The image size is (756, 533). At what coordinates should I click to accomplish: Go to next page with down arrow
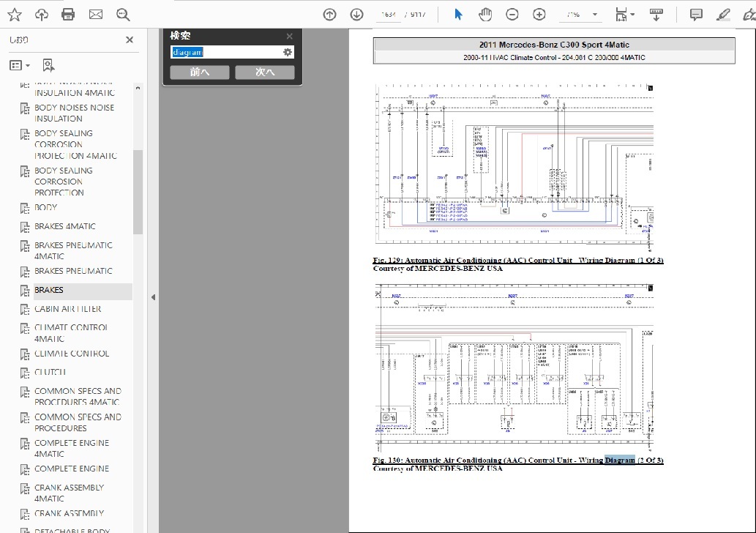click(x=356, y=15)
